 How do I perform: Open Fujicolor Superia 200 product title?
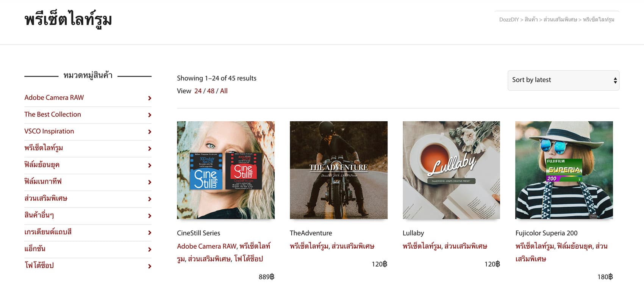pos(546,233)
